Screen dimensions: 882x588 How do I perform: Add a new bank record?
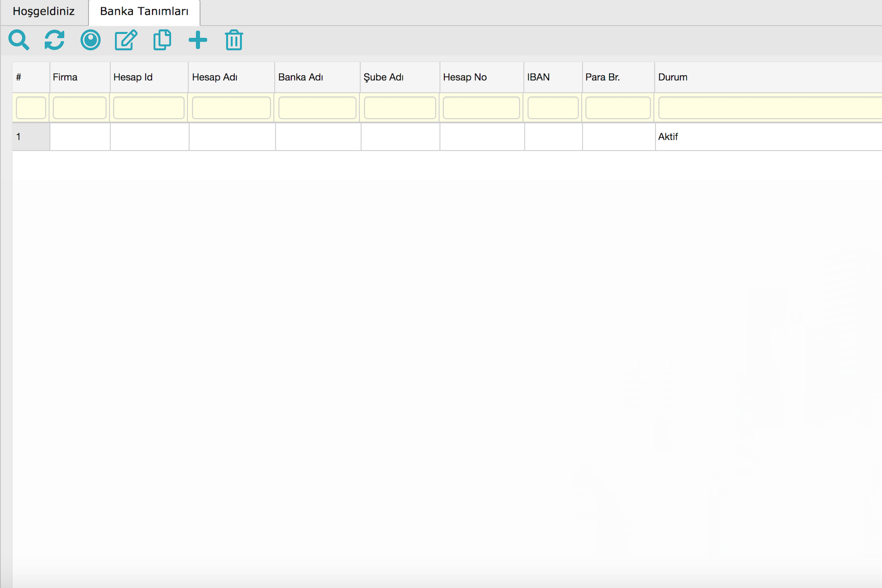coord(198,40)
